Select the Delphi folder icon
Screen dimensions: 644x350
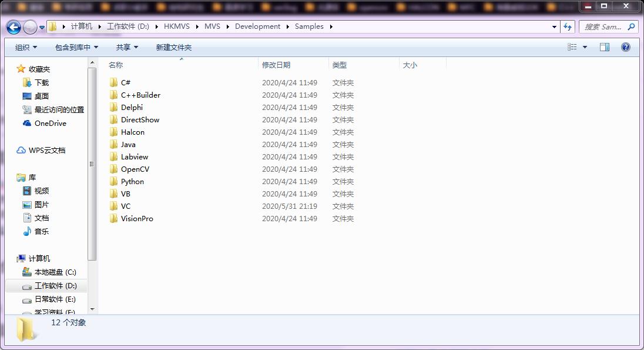[114, 107]
